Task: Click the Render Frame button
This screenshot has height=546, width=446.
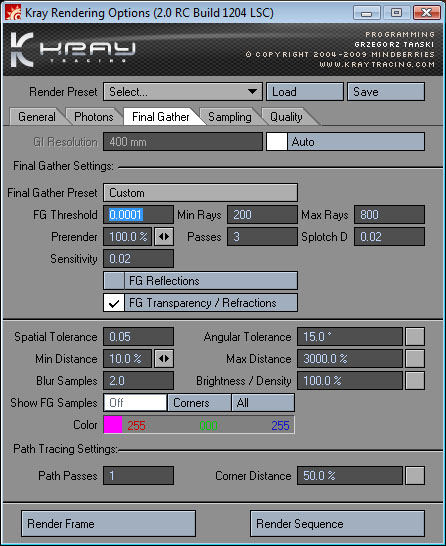Action: [x=108, y=524]
